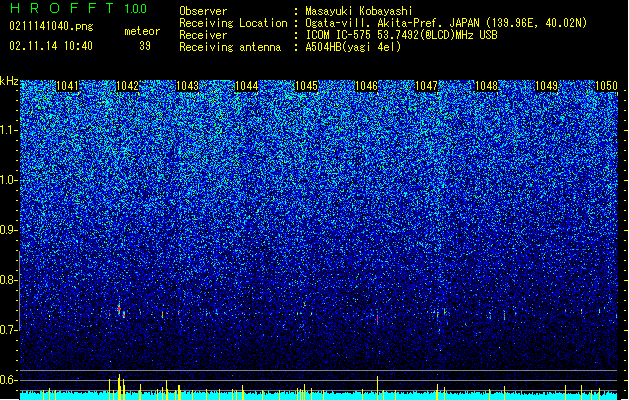Click the tallest yellow spike near 1042

[x=119, y=387]
